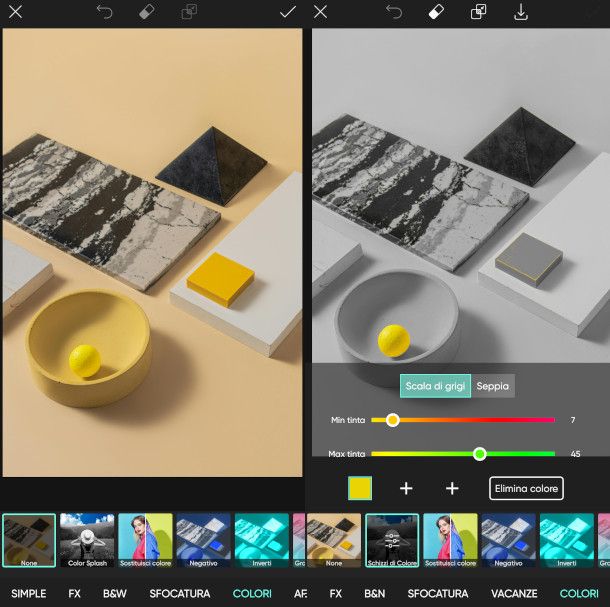Select COLORI tab in left panel
This screenshot has width=610, height=607.
click(252, 593)
